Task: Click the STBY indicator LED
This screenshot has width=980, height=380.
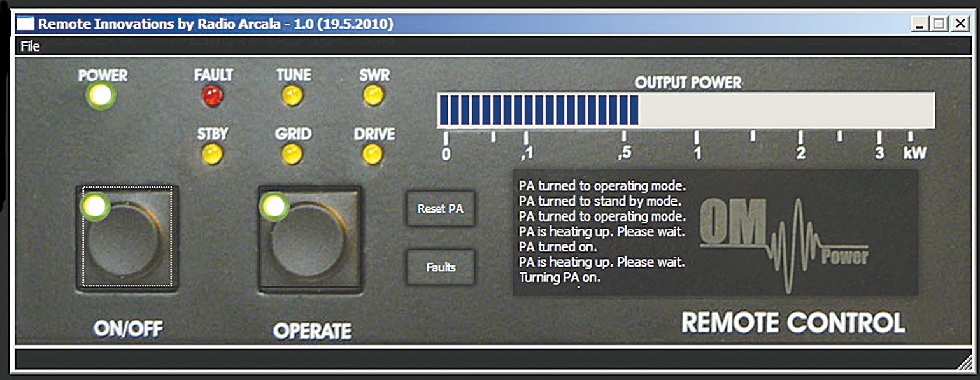Action: click(212, 155)
